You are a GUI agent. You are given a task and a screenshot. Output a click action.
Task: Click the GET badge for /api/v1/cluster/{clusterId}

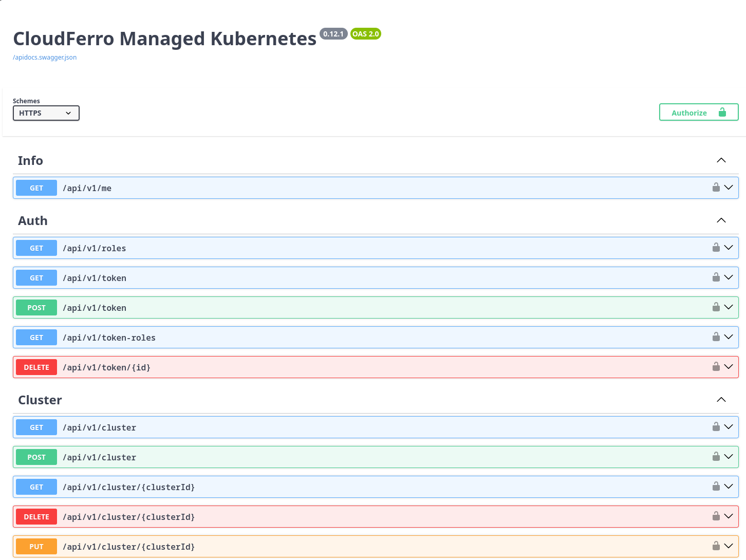[x=36, y=487]
